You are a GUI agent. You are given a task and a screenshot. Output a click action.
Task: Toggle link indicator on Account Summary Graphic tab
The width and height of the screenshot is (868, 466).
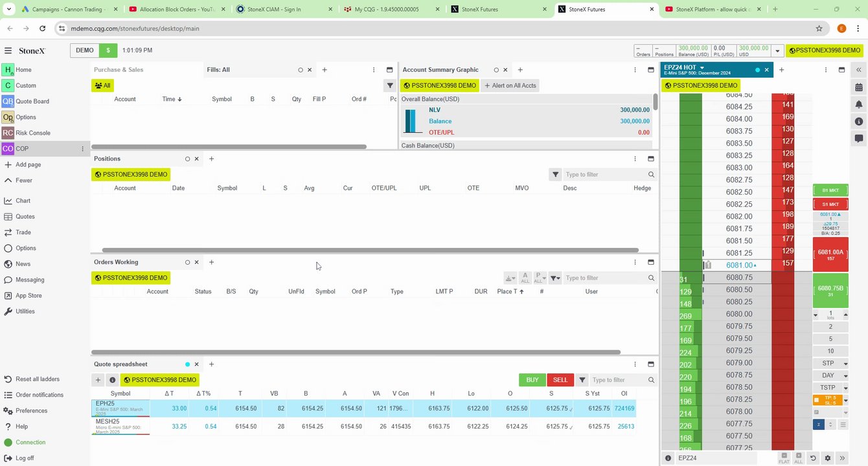tap(496, 70)
